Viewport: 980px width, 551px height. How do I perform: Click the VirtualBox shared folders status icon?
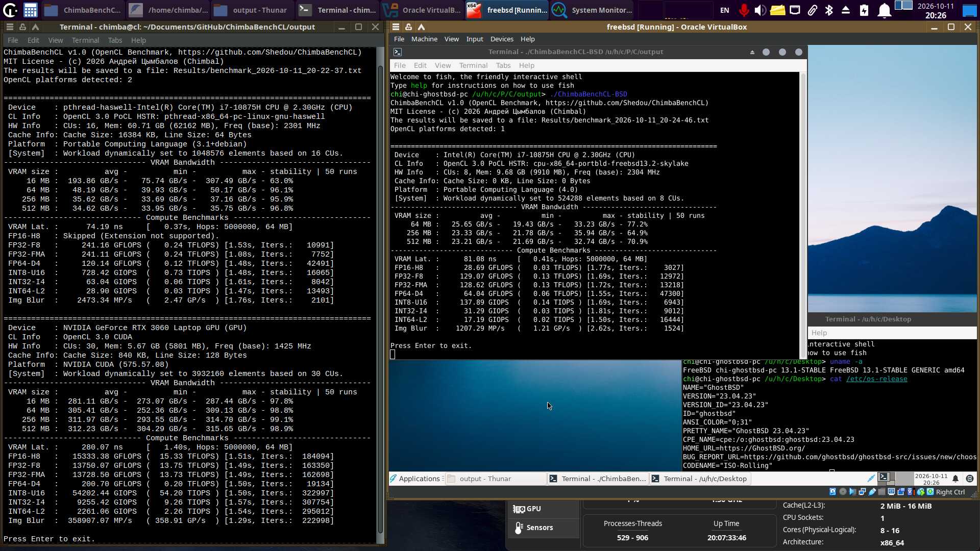[881, 492]
